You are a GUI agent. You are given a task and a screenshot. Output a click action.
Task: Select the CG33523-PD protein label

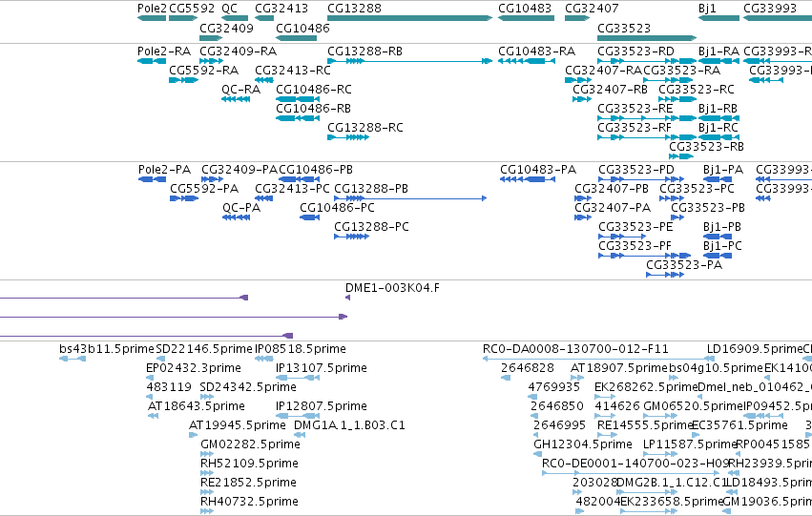[636, 170]
